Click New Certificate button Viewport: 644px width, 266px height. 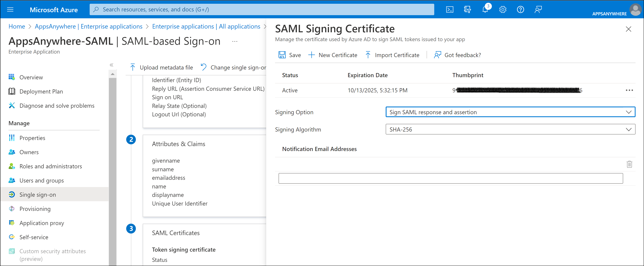tap(333, 55)
